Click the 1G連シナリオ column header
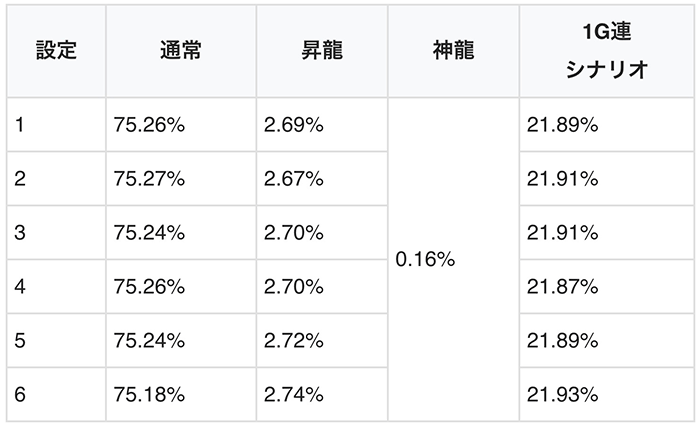This screenshot has height=427, width=700. [604, 50]
